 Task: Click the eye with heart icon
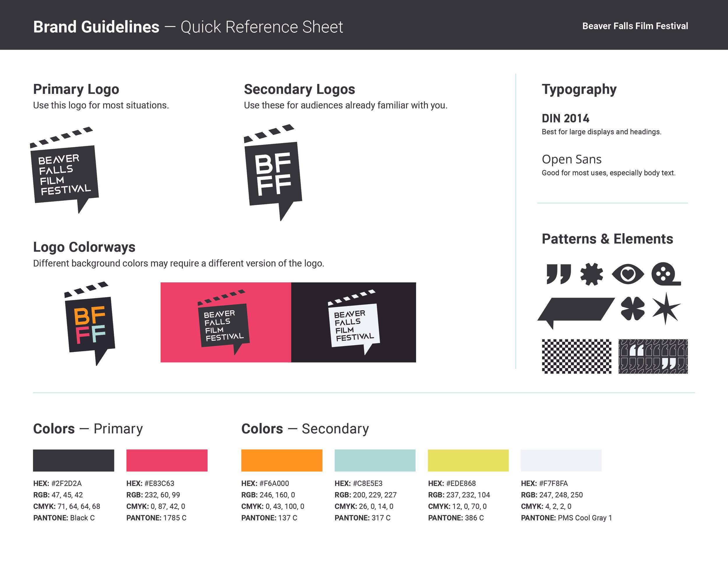[x=628, y=274]
